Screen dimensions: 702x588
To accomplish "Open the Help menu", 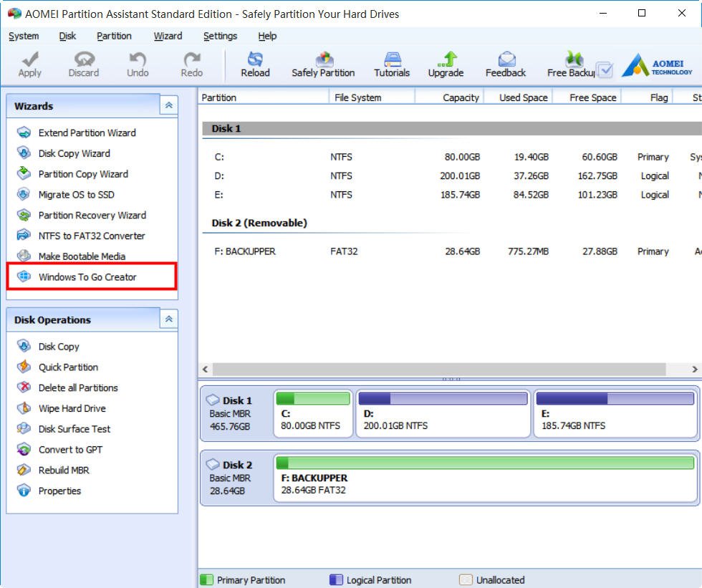I will point(267,36).
